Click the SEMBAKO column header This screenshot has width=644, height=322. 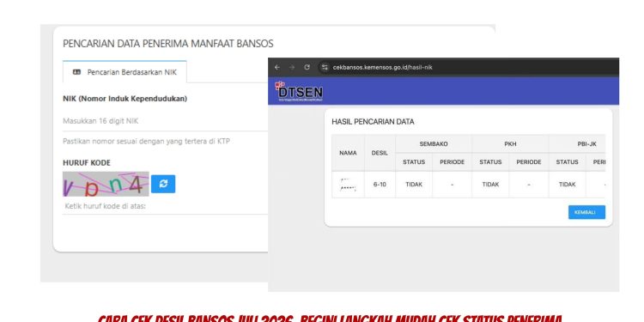(434, 144)
